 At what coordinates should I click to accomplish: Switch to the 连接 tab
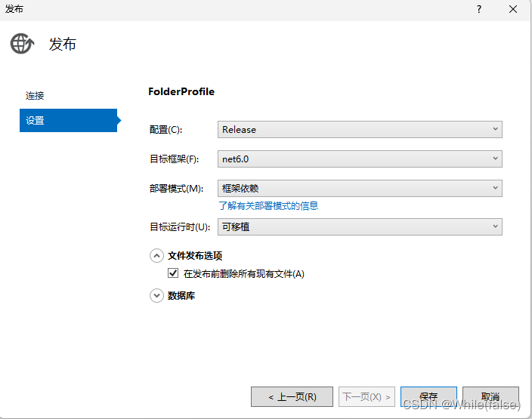point(36,96)
